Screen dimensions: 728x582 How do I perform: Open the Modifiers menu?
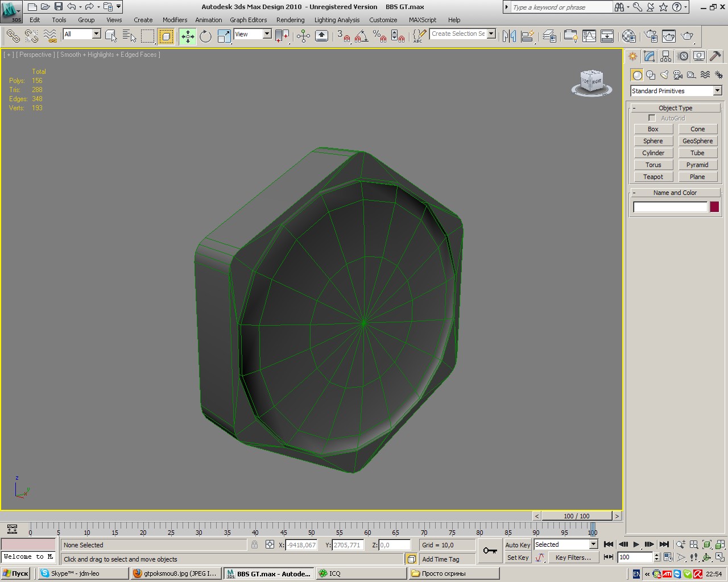(x=175, y=20)
